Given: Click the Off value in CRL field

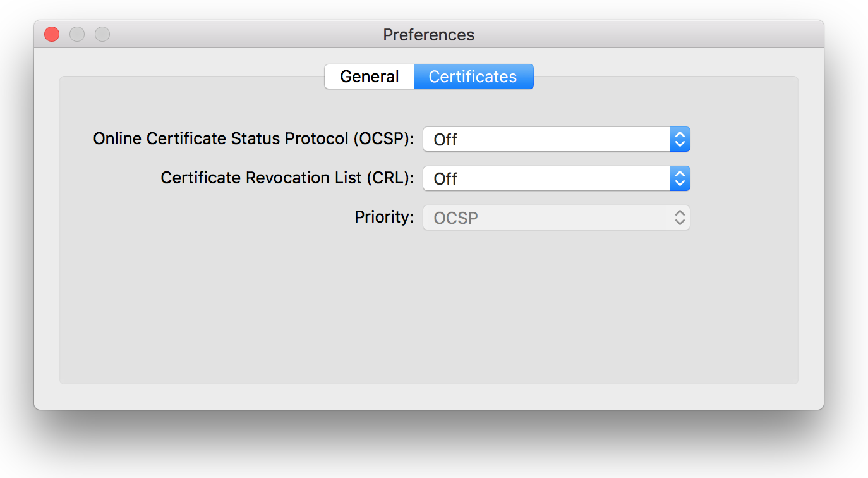Looking at the screenshot, I should (445, 179).
